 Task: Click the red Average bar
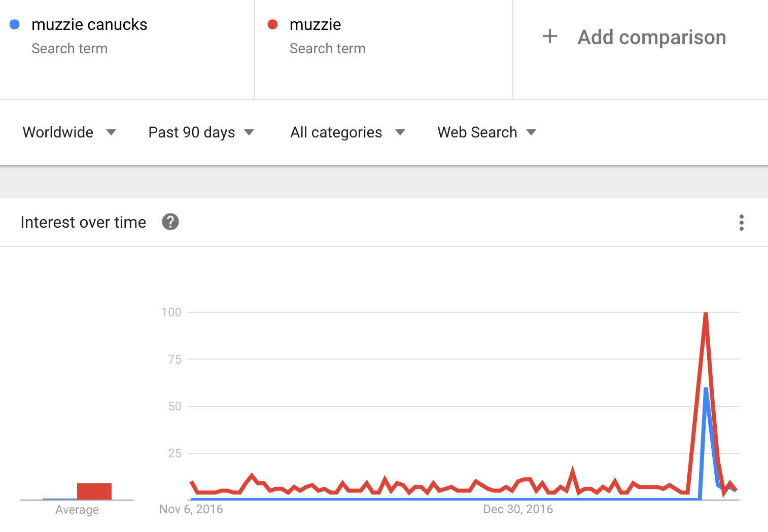pos(94,491)
